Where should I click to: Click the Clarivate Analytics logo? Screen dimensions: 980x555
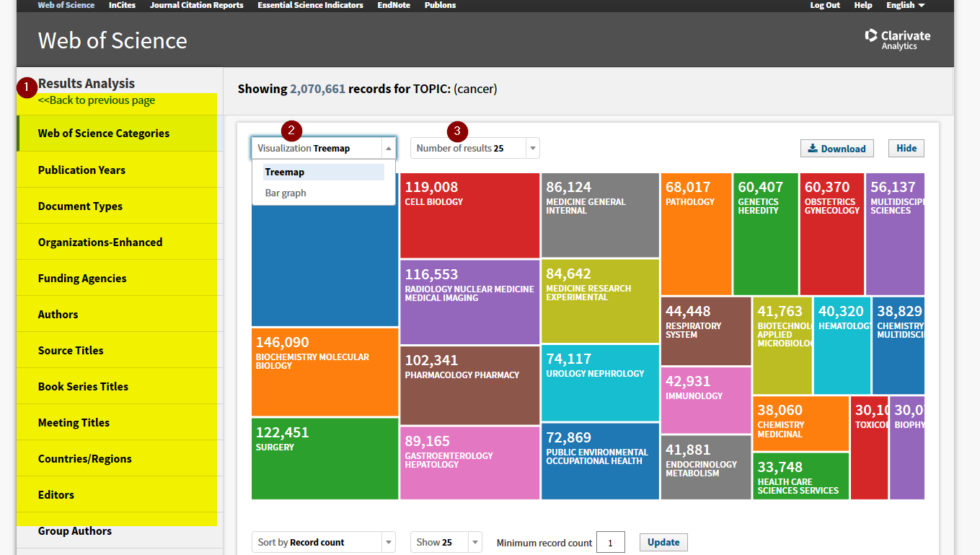[898, 40]
